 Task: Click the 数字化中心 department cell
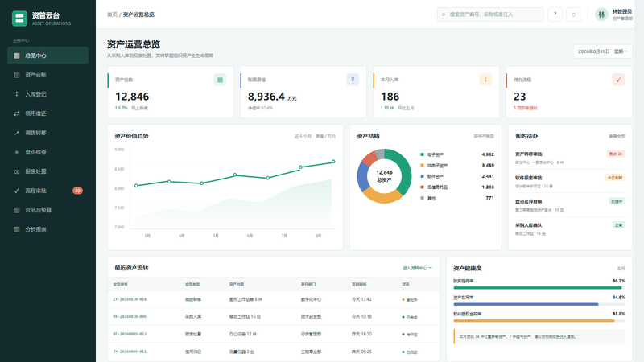(x=311, y=299)
